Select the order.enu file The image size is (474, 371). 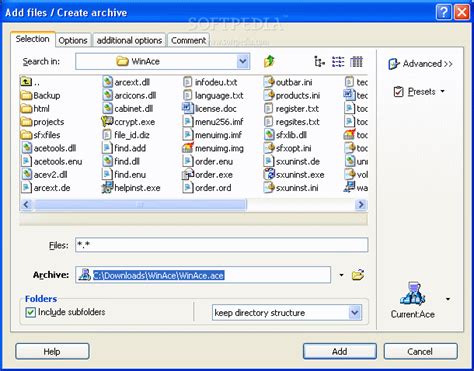click(x=208, y=162)
